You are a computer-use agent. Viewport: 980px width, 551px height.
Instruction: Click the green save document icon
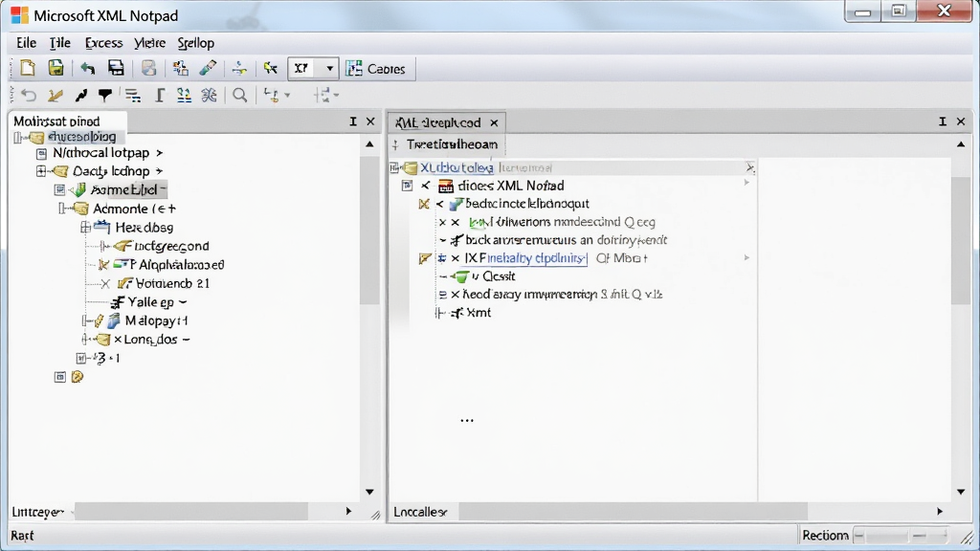[56, 68]
